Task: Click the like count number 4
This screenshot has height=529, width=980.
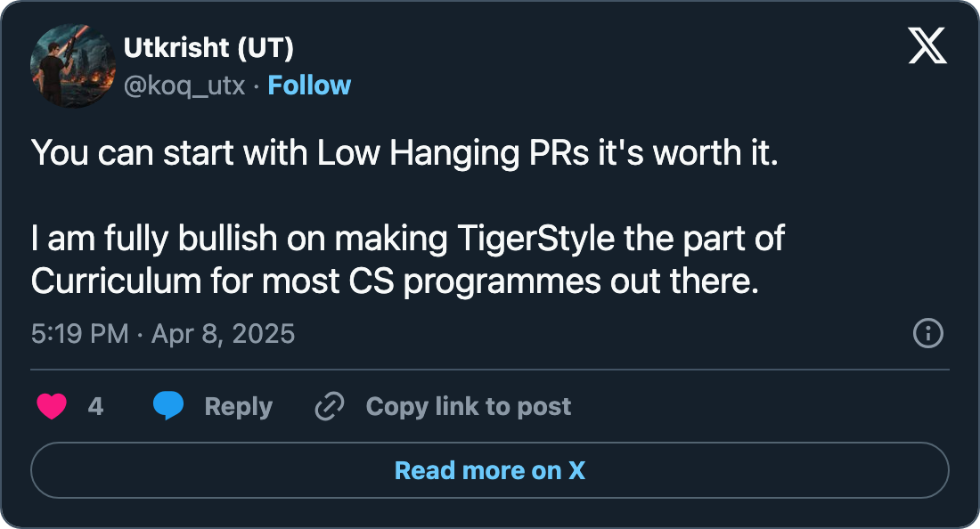Action: [95, 407]
